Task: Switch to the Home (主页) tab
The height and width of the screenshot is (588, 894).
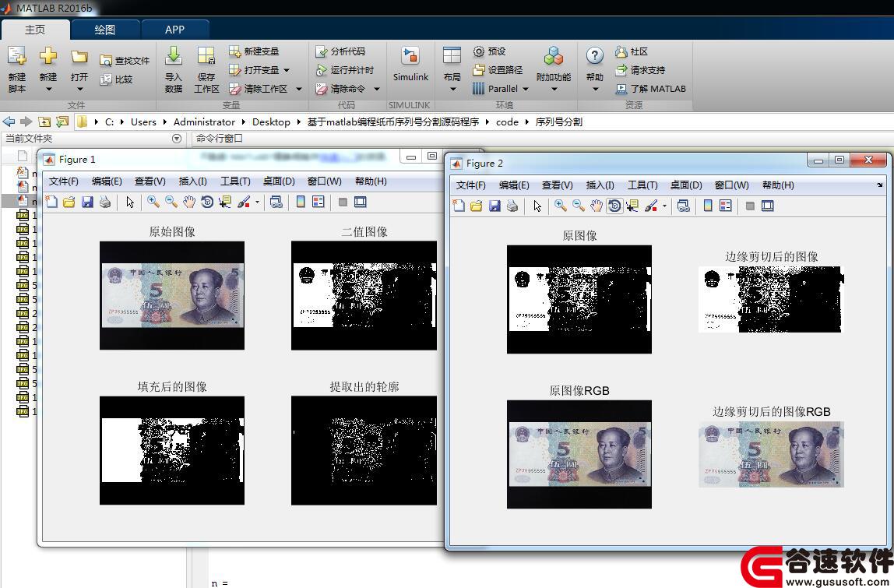Action: point(35,30)
